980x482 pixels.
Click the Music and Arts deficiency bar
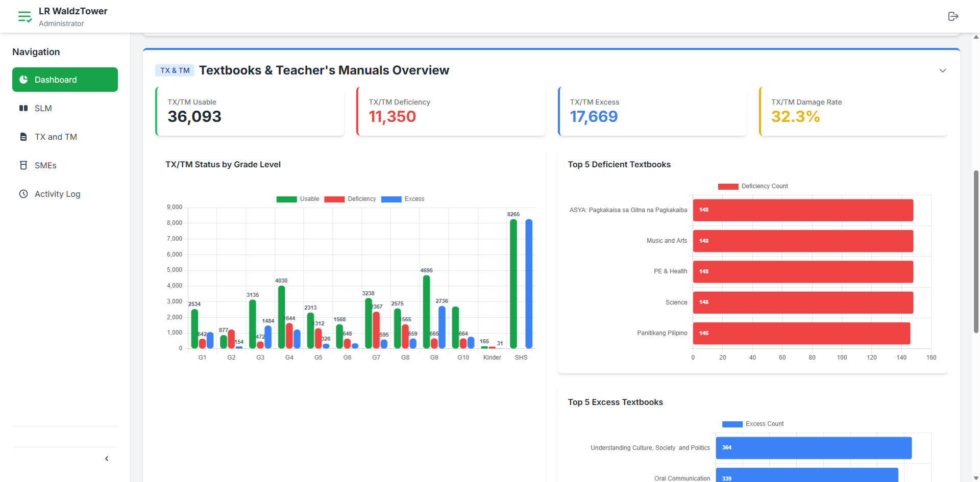803,241
